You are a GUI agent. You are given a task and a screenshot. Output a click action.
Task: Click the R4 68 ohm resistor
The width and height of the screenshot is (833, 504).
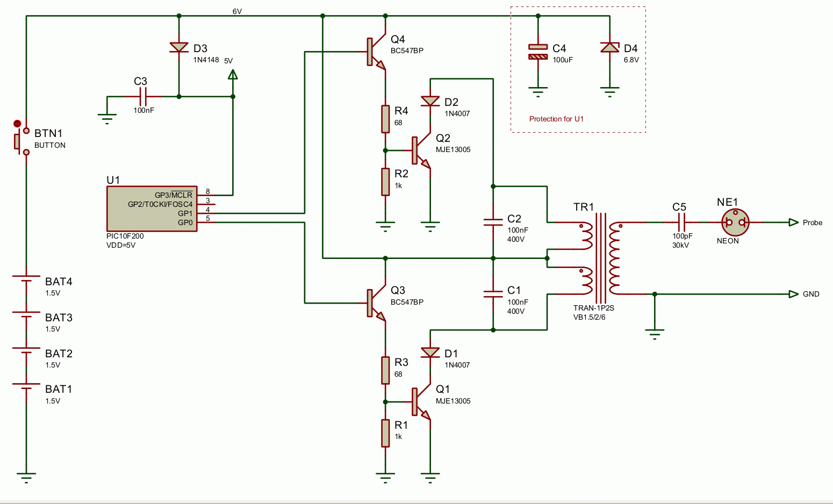[385, 119]
